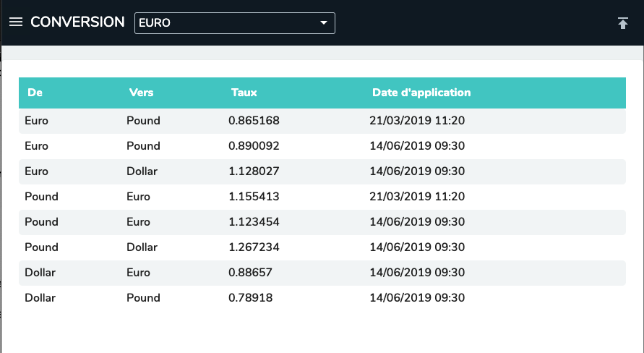Select the Euro to Pound 0.890092 row

[322, 146]
